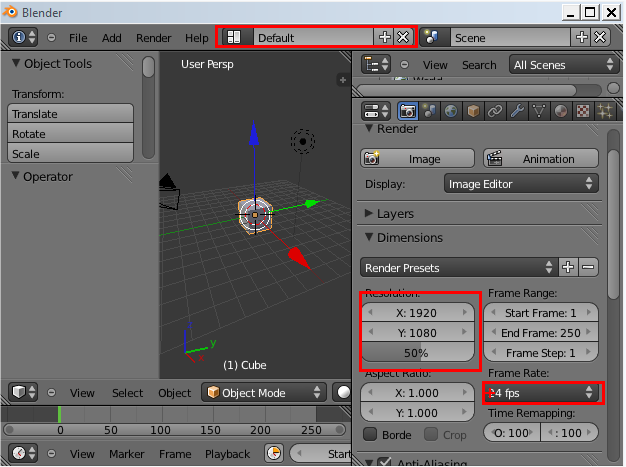The image size is (626, 467).
Task: Open the File menu
Action: pyautogui.click(x=78, y=38)
